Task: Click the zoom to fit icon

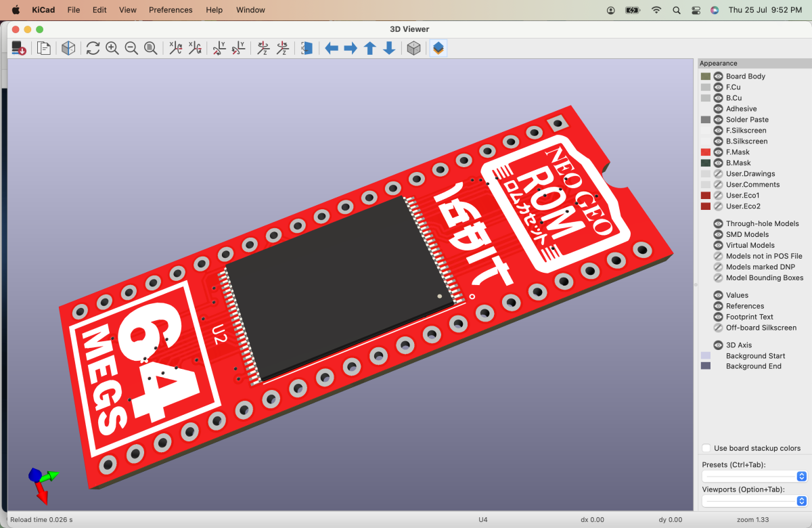Action: [151, 48]
